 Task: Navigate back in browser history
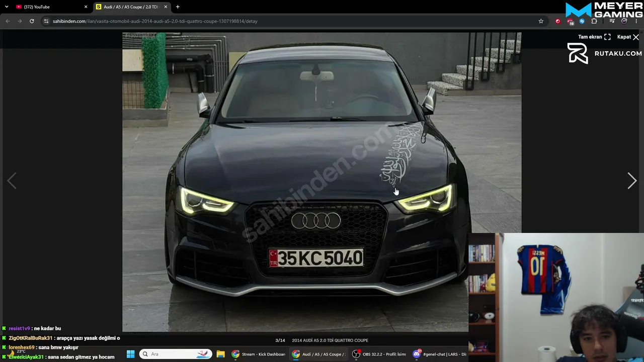(8, 21)
